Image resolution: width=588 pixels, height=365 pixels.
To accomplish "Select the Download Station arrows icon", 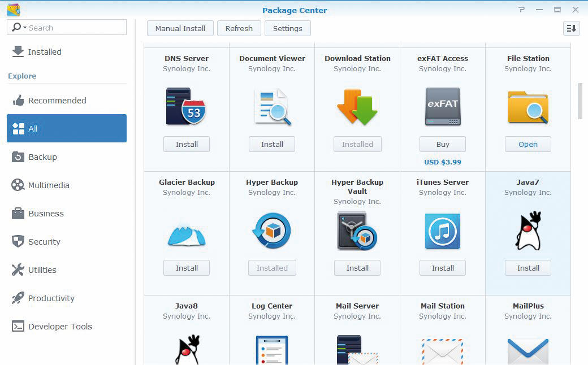I will point(357,107).
